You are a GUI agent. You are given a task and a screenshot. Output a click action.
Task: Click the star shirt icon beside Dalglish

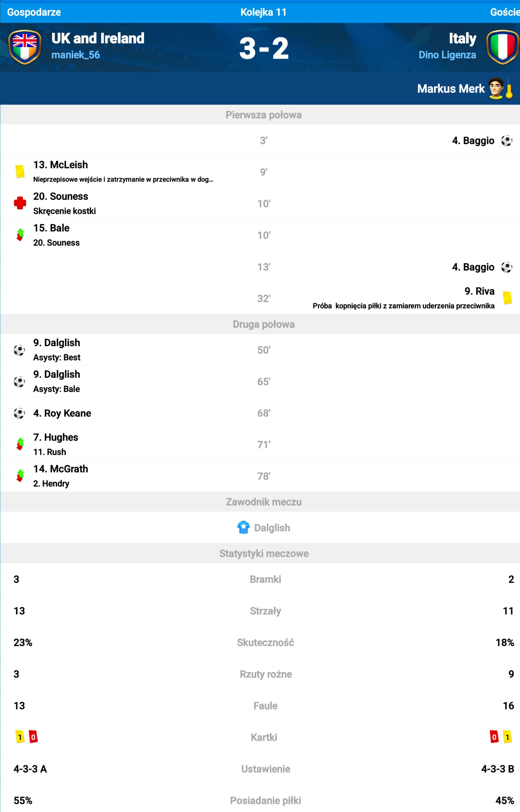[x=243, y=527]
